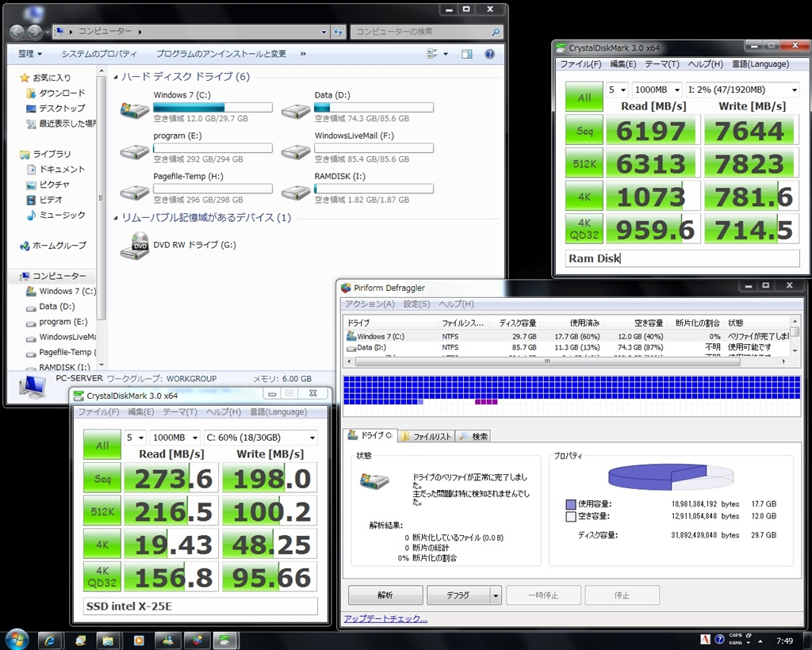Screen dimensions: 812x650
Task: Open test count dropdown in Ram Disk benchmark
Action: (x=617, y=90)
